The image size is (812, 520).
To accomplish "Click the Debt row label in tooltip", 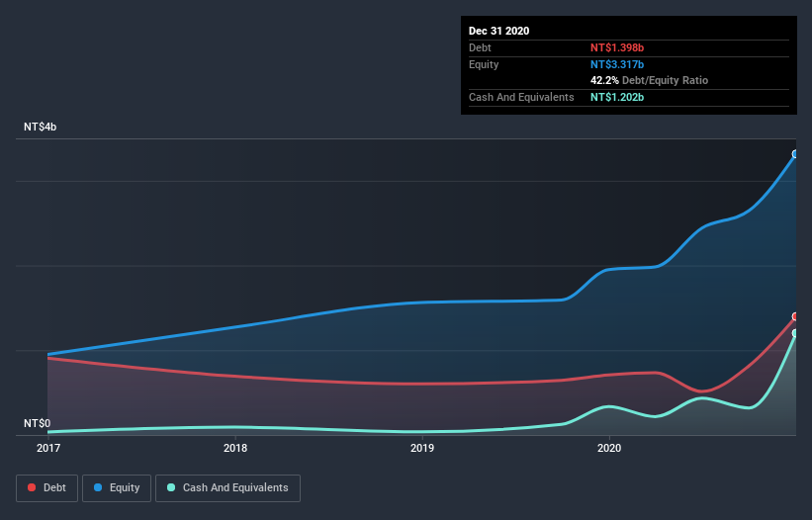I will tap(480, 47).
